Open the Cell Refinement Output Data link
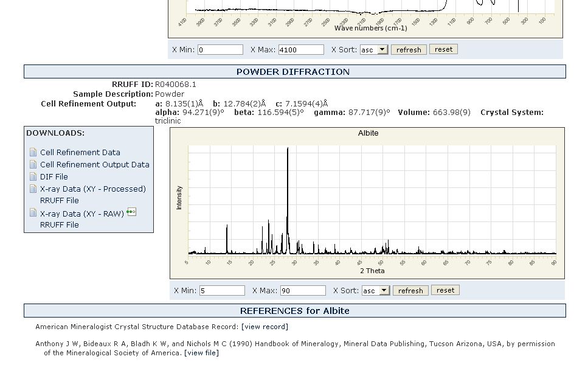Screen dimensions: 588x365 pos(94,164)
